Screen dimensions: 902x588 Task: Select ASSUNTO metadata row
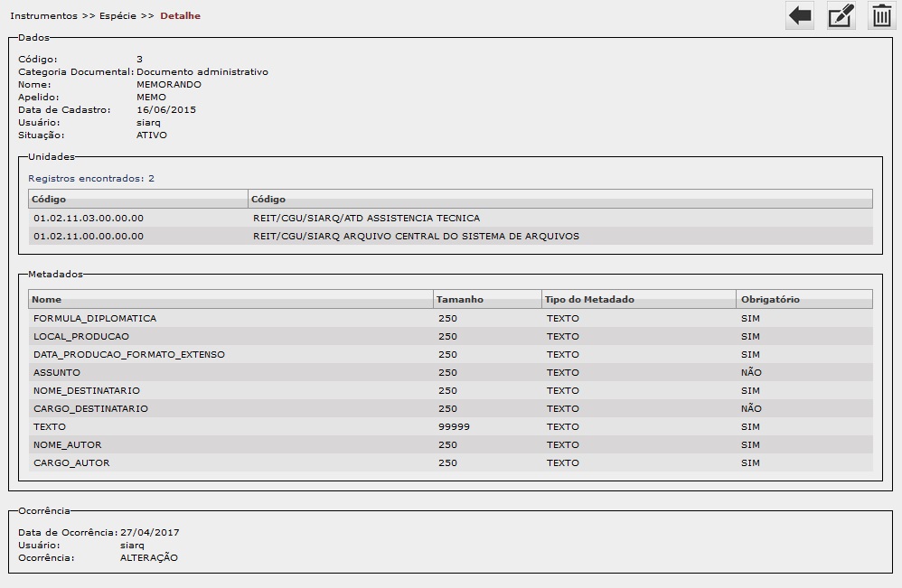450,372
